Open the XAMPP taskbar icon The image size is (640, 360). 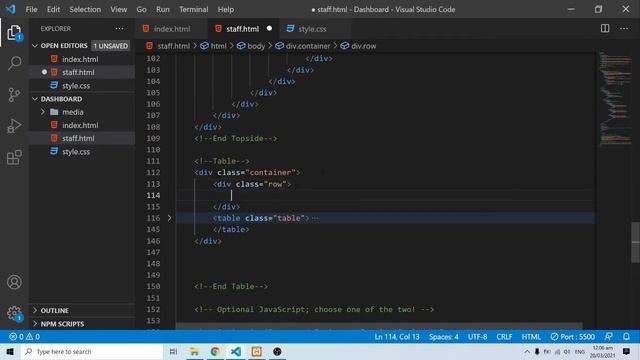[256, 351]
